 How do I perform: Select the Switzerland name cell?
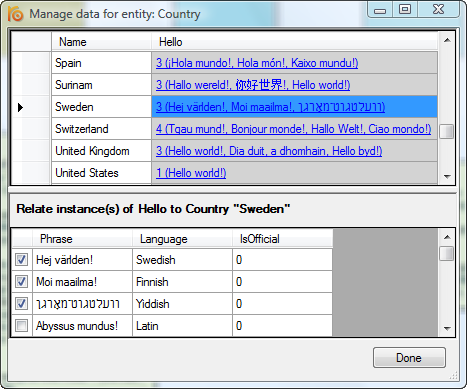click(101, 129)
